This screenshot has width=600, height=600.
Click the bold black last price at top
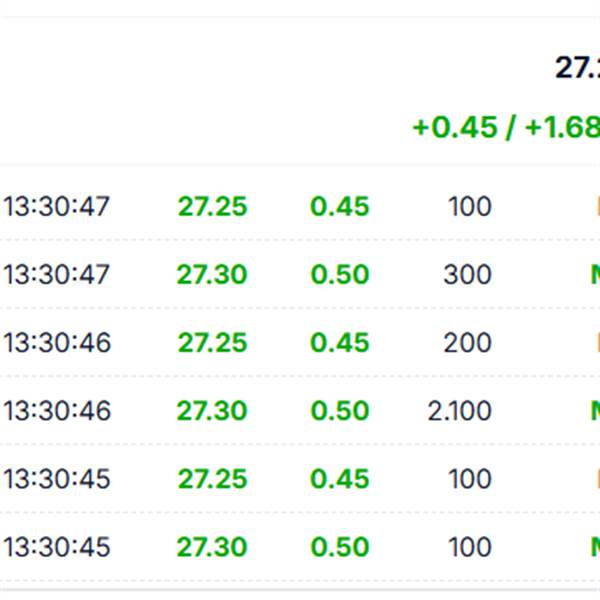pyautogui.click(x=577, y=68)
